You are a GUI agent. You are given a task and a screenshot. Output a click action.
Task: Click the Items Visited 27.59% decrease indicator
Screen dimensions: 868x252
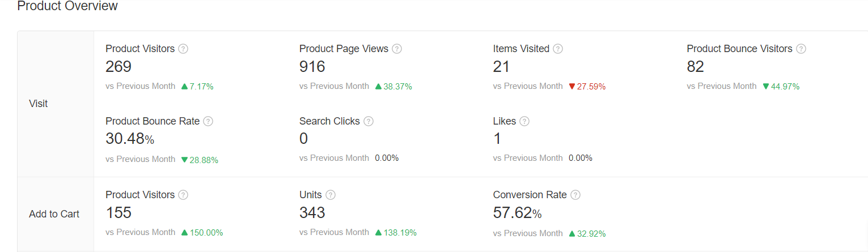587,87
